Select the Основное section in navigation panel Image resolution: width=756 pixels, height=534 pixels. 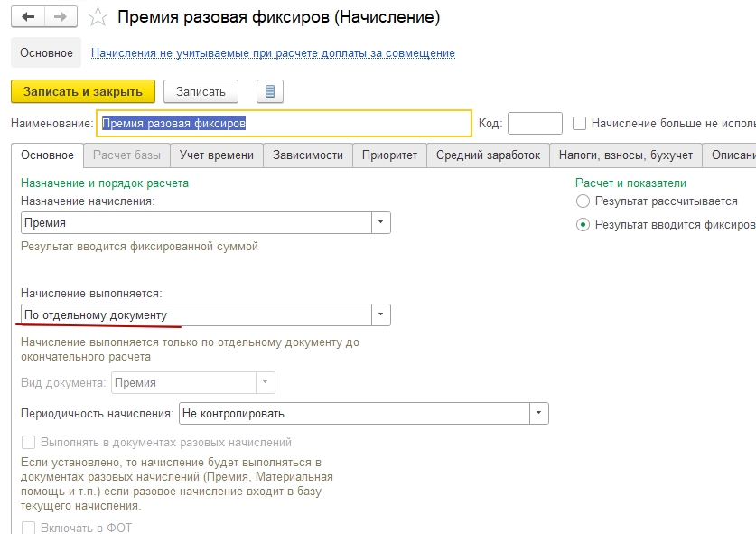(x=46, y=53)
